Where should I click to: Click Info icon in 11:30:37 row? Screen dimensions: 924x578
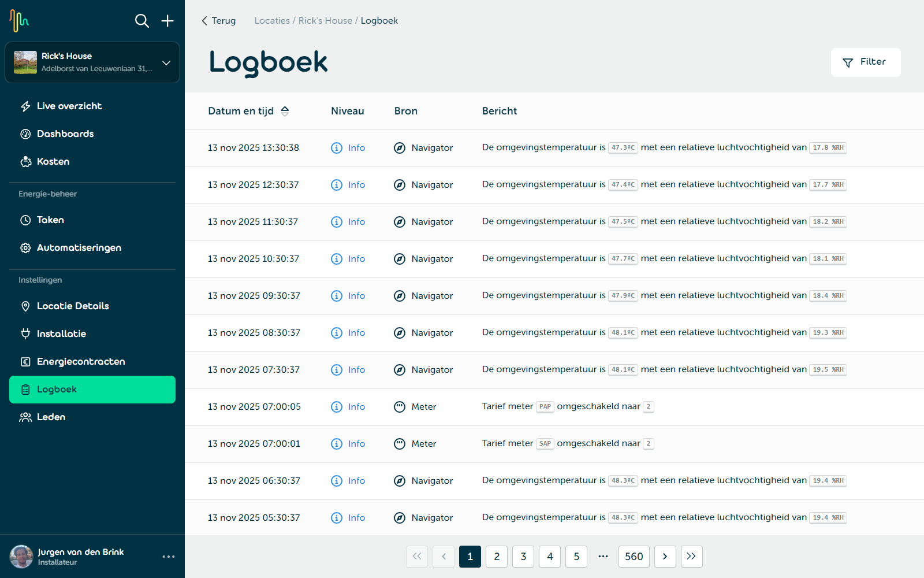coord(337,222)
